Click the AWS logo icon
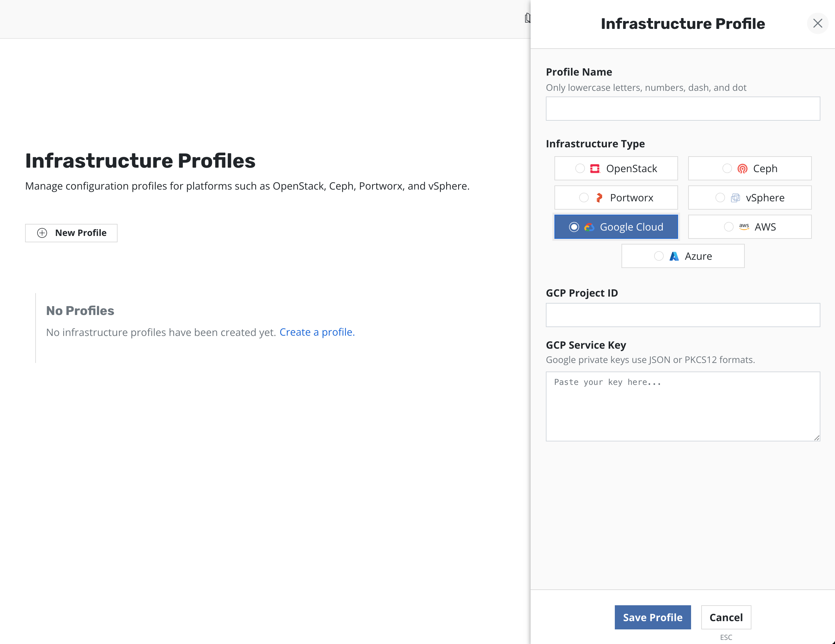The image size is (835, 644). coord(743,227)
